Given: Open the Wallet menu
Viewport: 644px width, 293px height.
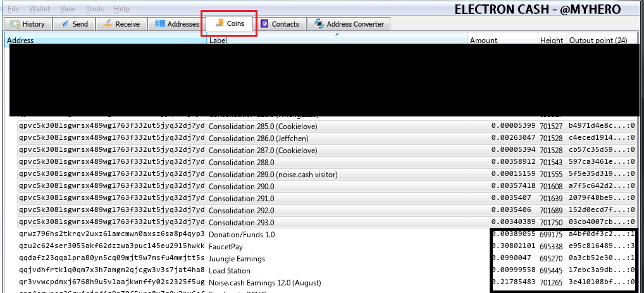Looking at the screenshot, I should [39, 9].
